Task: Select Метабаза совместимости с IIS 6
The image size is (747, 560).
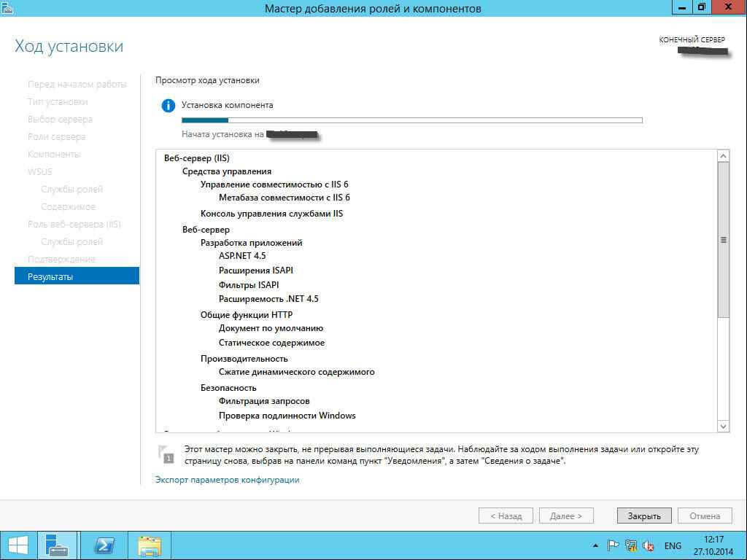Action: point(285,197)
